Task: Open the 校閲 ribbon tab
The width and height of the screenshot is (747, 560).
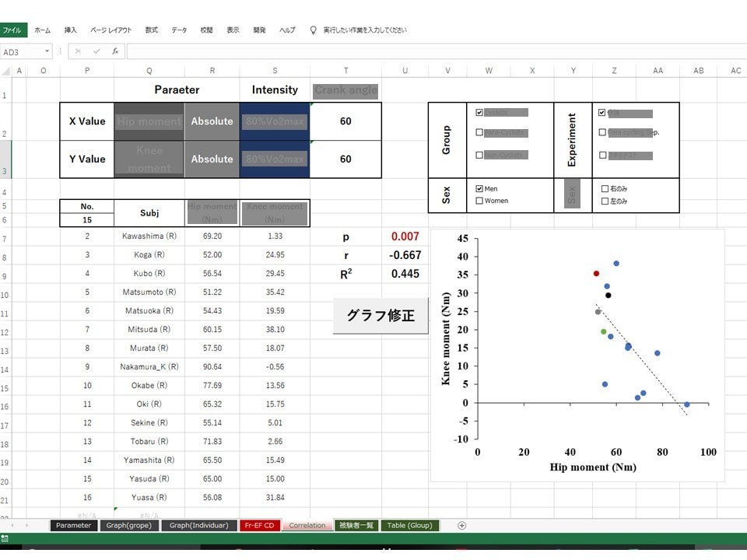Action: [206, 30]
